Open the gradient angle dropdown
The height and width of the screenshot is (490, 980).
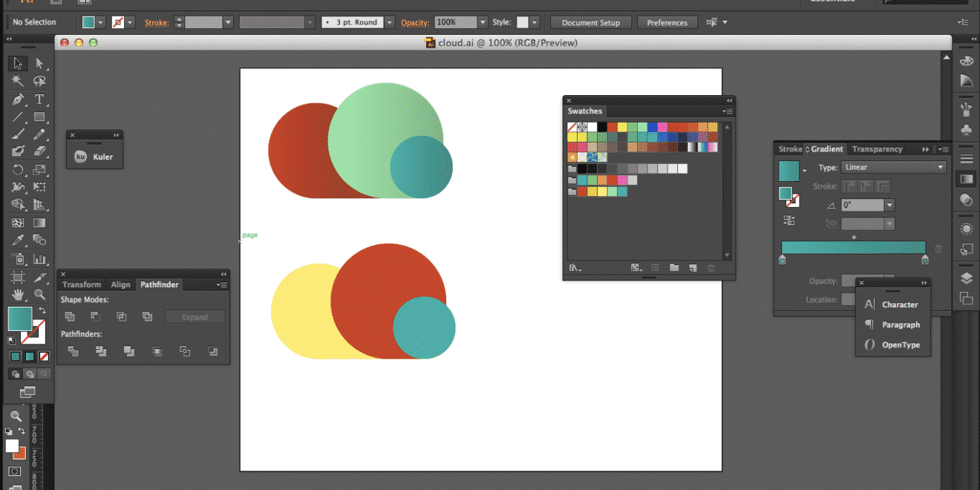coord(889,206)
